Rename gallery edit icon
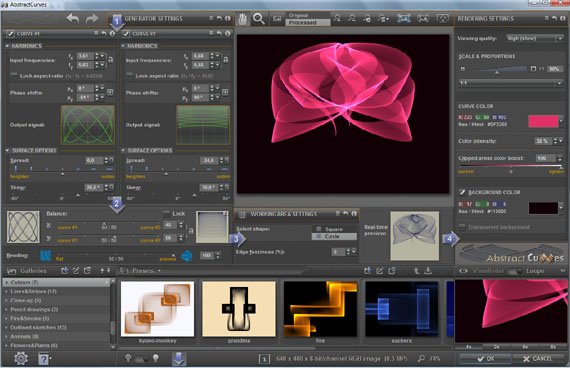 click(x=76, y=271)
